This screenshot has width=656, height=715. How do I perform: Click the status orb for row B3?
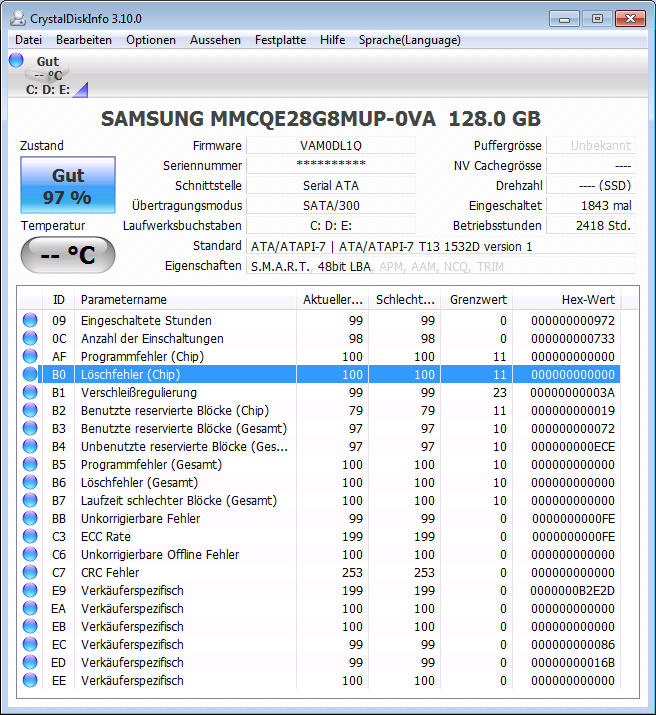pos(30,429)
